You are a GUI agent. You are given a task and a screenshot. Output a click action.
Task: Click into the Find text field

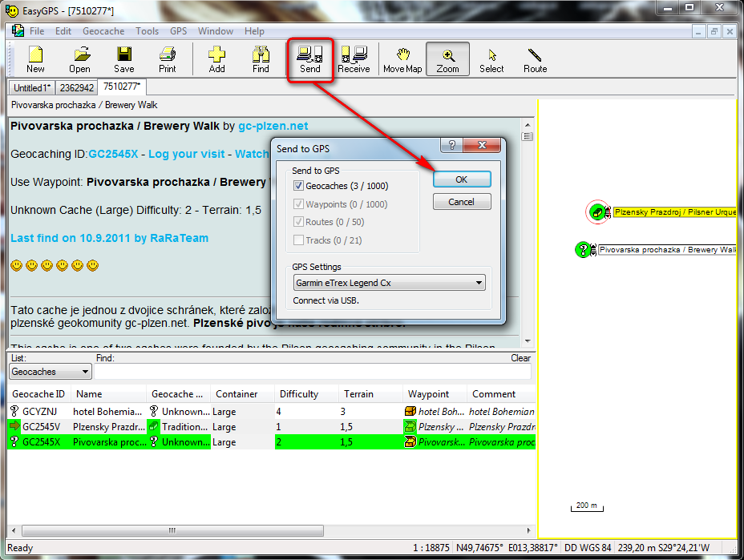(x=312, y=372)
